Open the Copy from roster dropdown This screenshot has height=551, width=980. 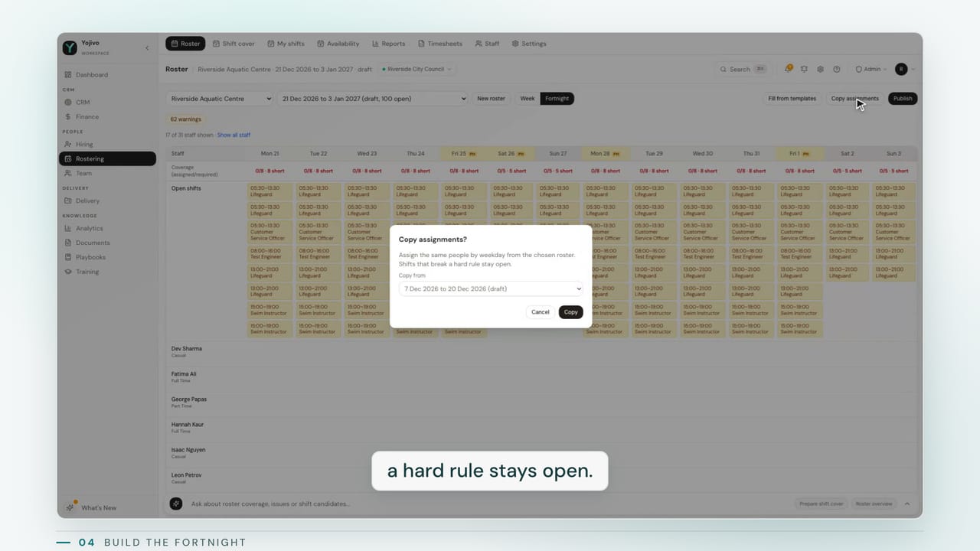pos(491,289)
